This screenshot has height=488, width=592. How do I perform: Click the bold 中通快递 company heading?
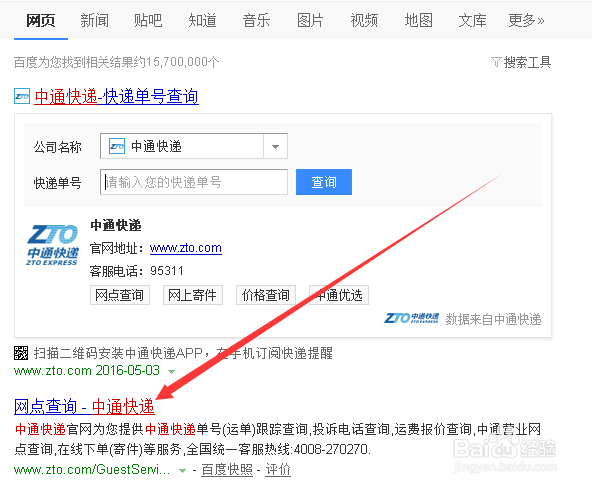pyautogui.click(x=116, y=225)
